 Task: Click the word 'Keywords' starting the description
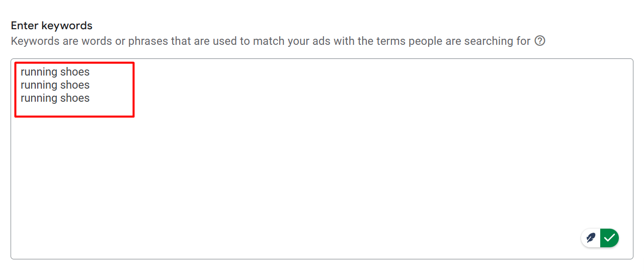click(x=35, y=41)
